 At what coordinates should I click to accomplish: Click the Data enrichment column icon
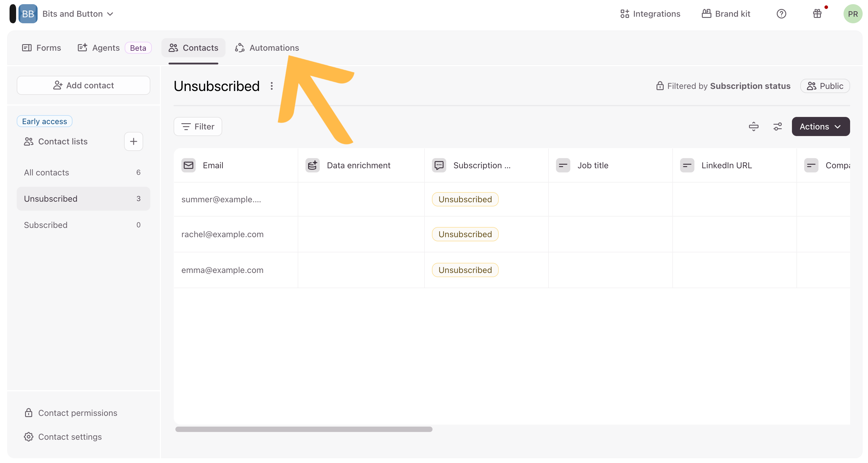[x=312, y=165]
